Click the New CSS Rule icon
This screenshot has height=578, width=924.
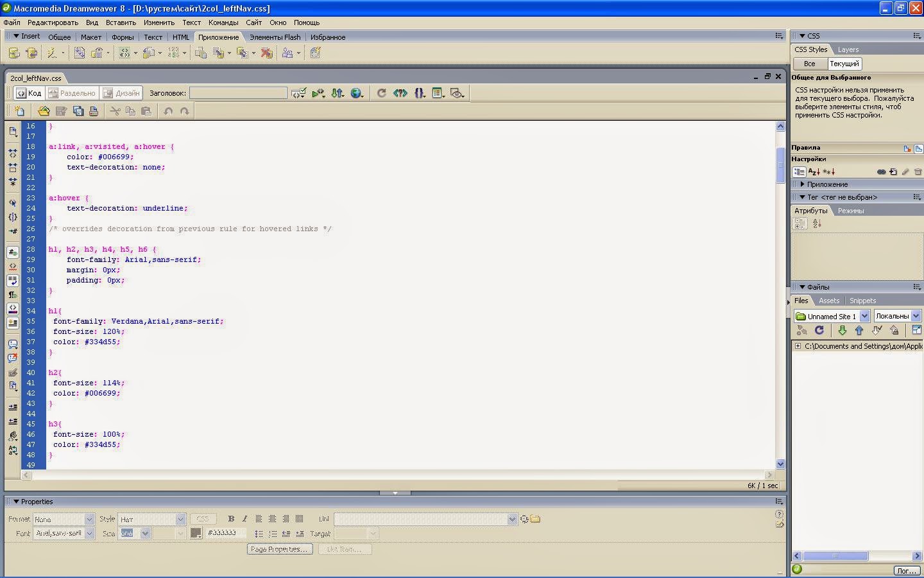point(893,171)
